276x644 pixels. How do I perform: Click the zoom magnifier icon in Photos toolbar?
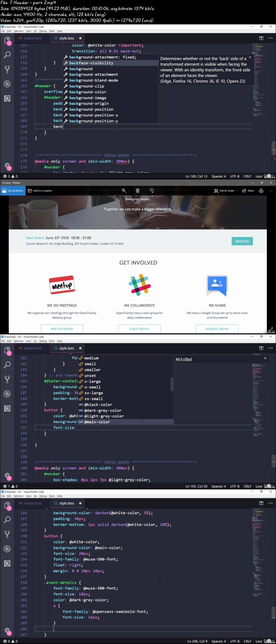coord(124,191)
